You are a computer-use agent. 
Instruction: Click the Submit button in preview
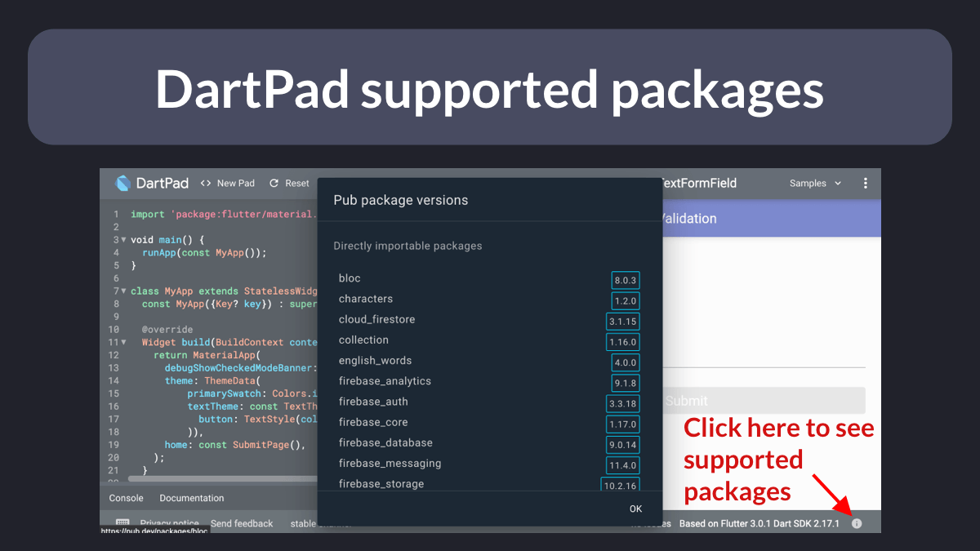click(763, 400)
